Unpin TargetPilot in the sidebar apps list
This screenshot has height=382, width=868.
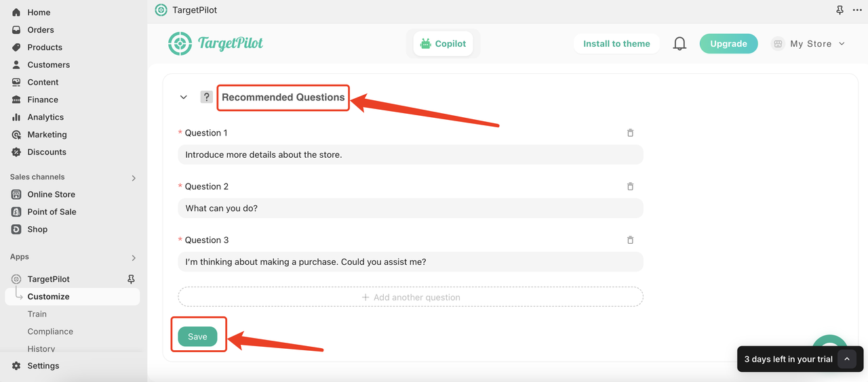[132, 279]
